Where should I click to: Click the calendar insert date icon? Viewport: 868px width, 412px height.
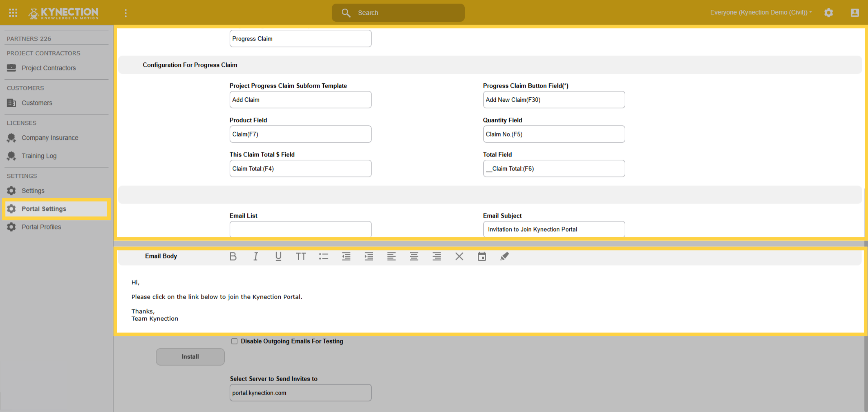pos(482,256)
